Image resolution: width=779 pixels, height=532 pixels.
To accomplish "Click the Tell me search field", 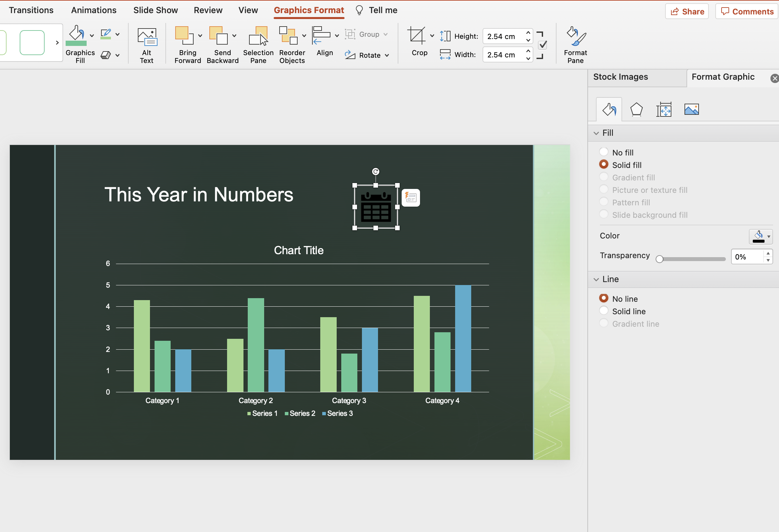I will coord(383,10).
